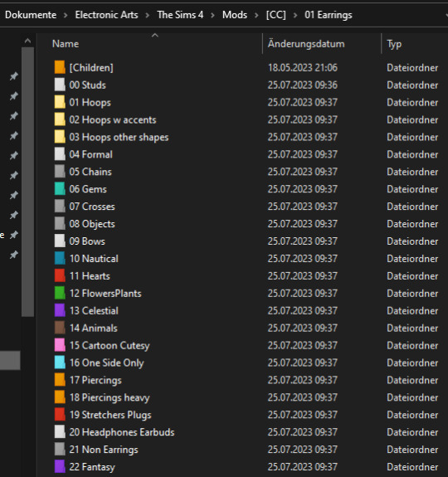Click the white 00 Studs folder icon
Screen dimensions: 448x477
pos(60,85)
